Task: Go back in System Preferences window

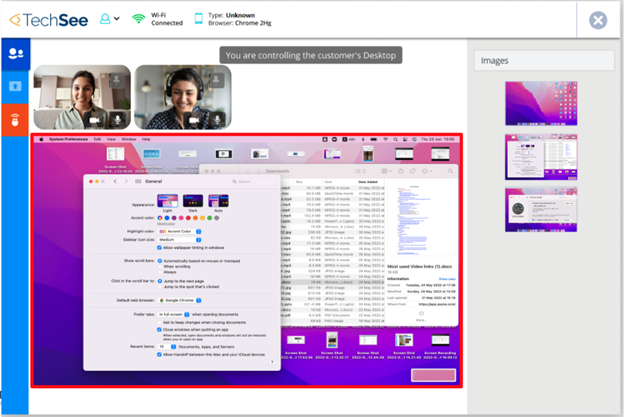Action: coord(115,181)
